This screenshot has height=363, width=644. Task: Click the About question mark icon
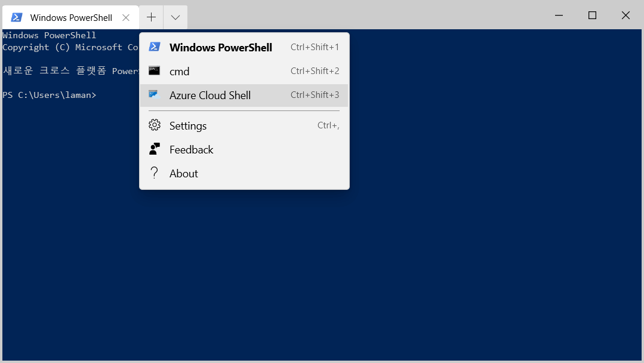(x=155, y=173)
